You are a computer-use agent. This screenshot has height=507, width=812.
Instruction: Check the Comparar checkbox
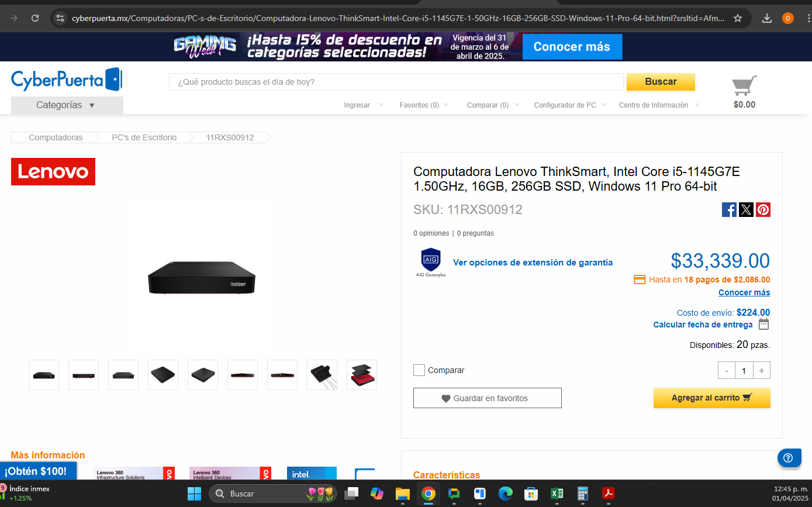click(x=419, y=370)
